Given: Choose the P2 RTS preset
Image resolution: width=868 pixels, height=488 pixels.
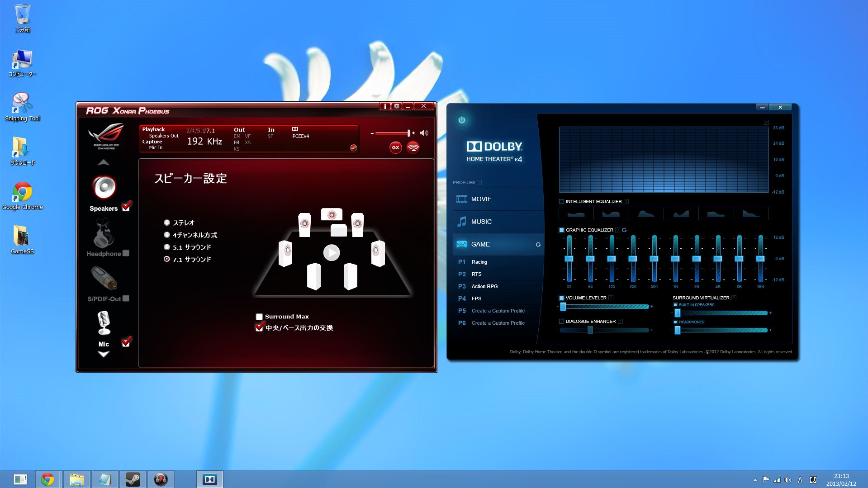Looking at the screenshot, I should coord(498,274).
